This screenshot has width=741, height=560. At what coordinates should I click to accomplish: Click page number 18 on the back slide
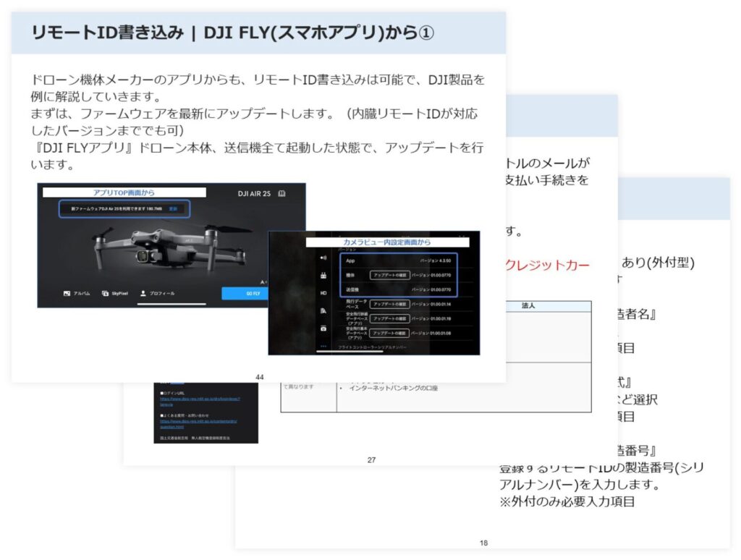pyautogui.click(x=483, y=543)
